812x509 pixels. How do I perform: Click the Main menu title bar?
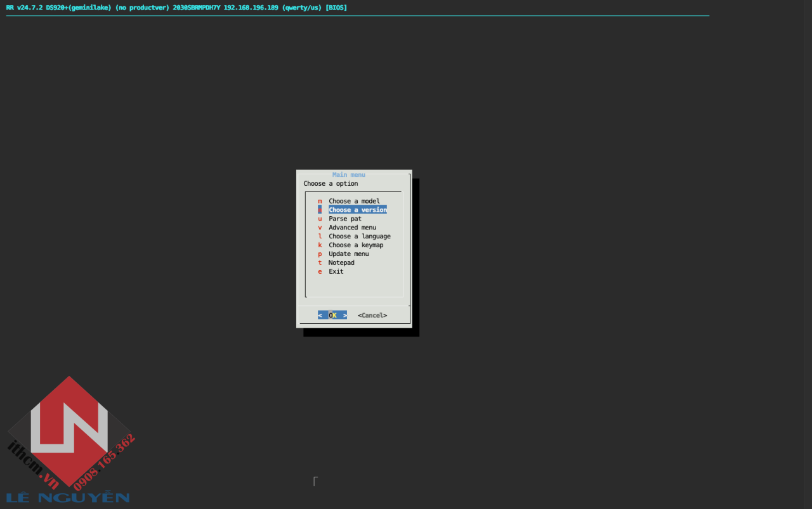(x=348, y=174)
